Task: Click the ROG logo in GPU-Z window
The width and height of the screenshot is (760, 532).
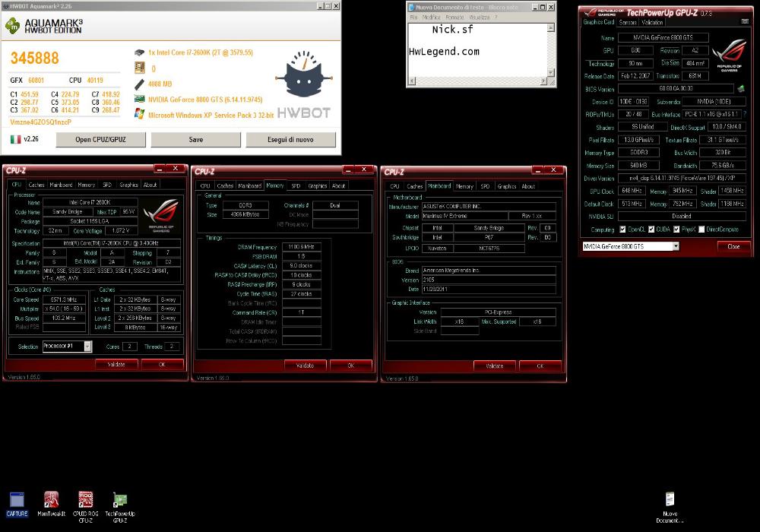Action: [729, 55]
